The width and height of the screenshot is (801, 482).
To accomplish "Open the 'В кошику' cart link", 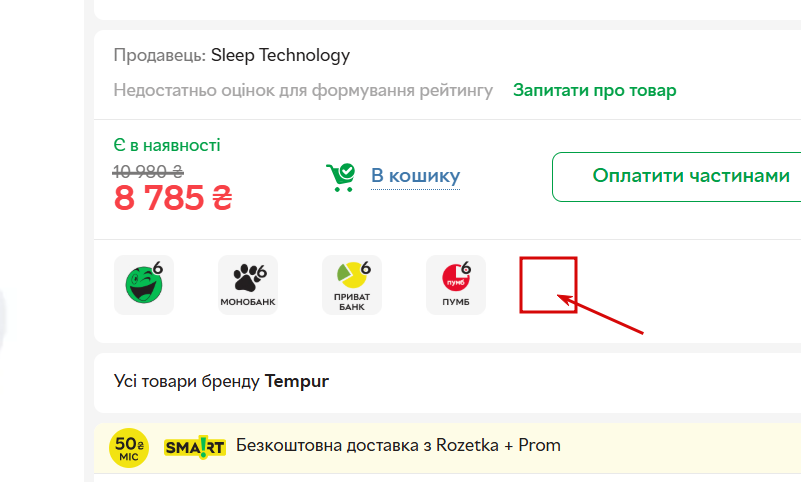I will (x=415, y=177).
